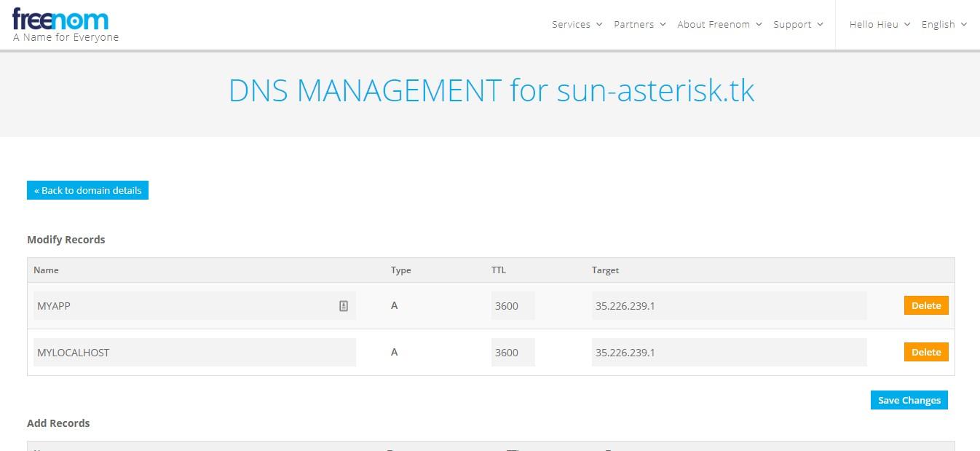Click the contact card icon in MYAPP field
The width and height of the screenshot is (980, 451).
(x=344, y=306)
